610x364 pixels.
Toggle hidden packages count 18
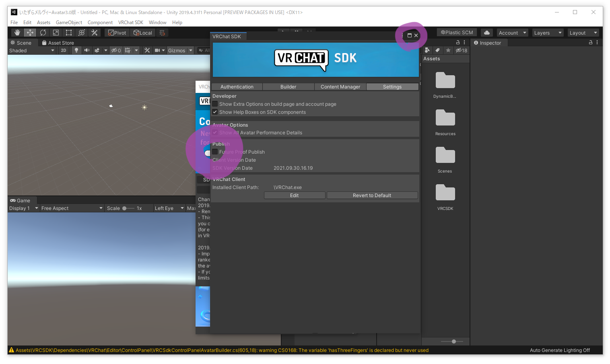pyautogui.click(x=462, y=50)
